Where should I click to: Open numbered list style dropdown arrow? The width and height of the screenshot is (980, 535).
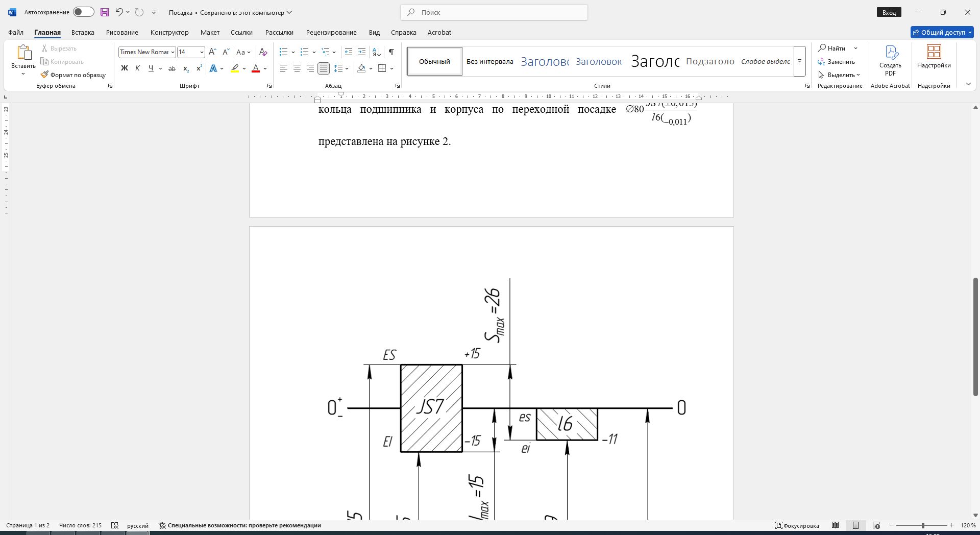tap(314, 52)
